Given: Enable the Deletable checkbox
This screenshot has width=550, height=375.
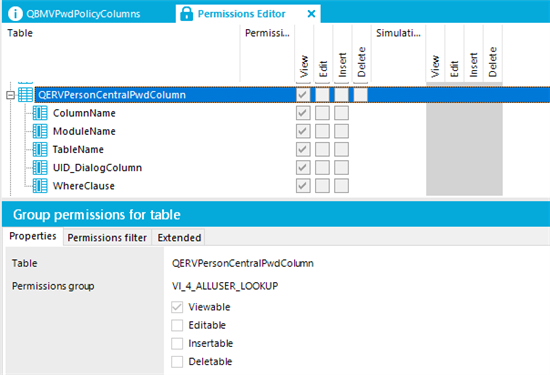Looking at the screenshot, I should click(x=177, y=362).
